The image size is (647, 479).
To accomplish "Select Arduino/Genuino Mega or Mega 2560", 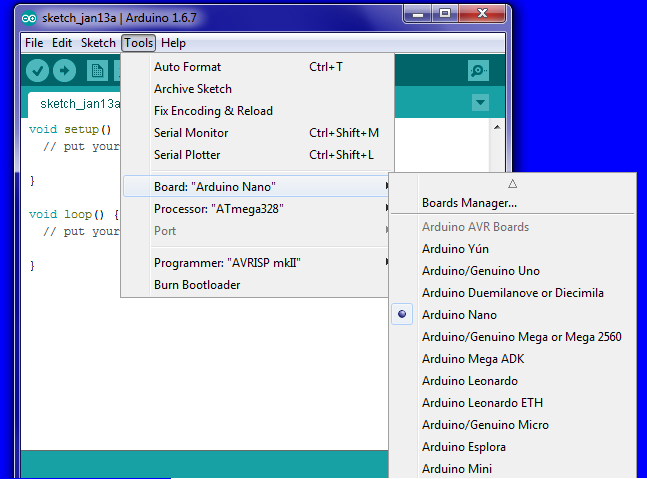I will click(x=512, y=337).
